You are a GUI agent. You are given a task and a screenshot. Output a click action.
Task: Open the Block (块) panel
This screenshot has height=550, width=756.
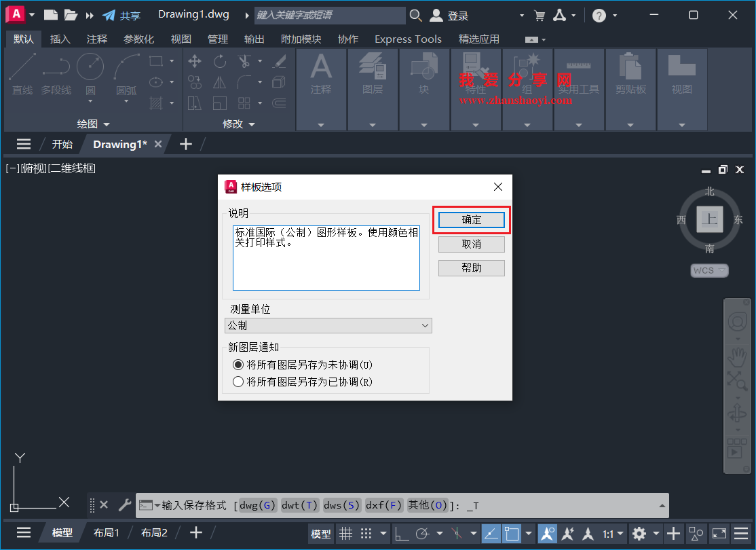[x=423, y=89]
